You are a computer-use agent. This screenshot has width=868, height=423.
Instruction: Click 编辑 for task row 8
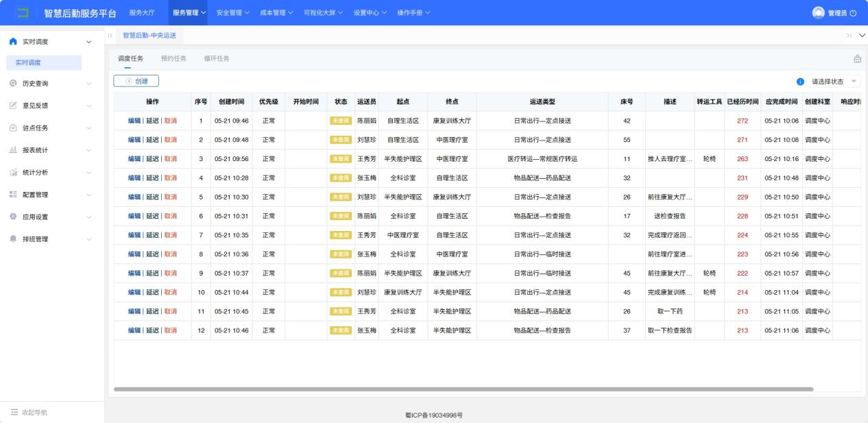point(134,254)
